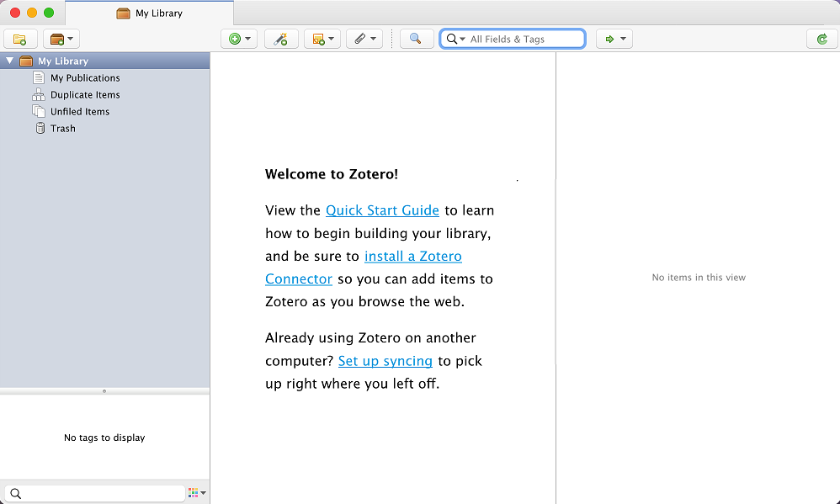
Task: Open the Quick Start Guide link
Action: [x=382, y=210]
